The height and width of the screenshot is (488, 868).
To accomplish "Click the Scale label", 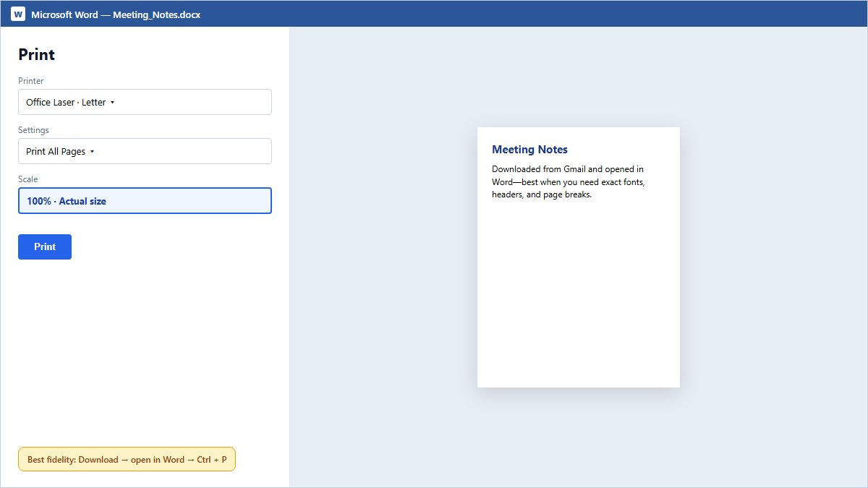I will point(27,179).
